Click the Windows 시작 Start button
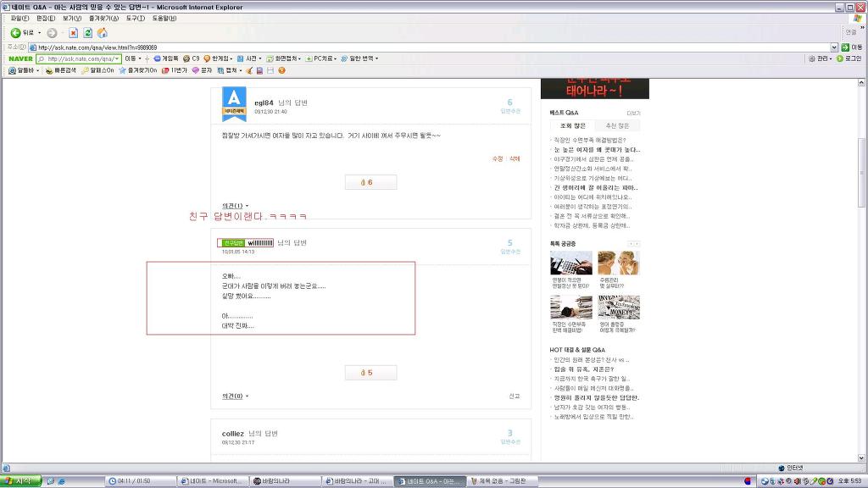This screenshot has width=868, height=488. 21,481
